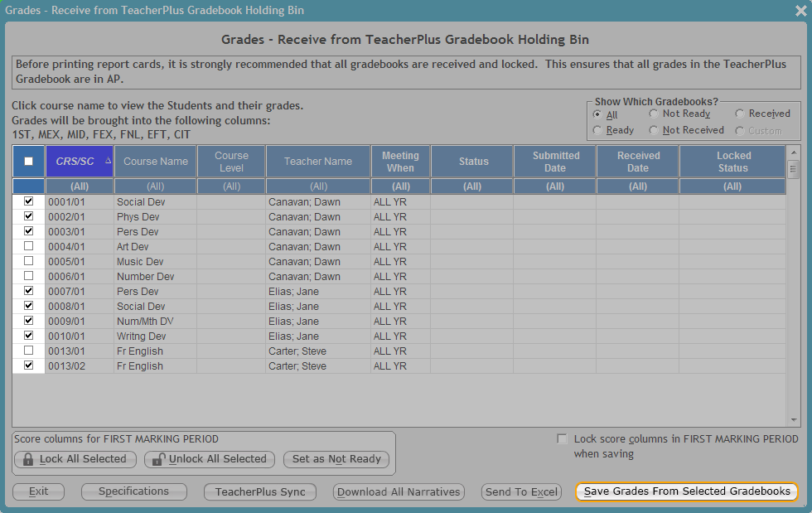Close the Grades dialog window

(x=800, y=11)
